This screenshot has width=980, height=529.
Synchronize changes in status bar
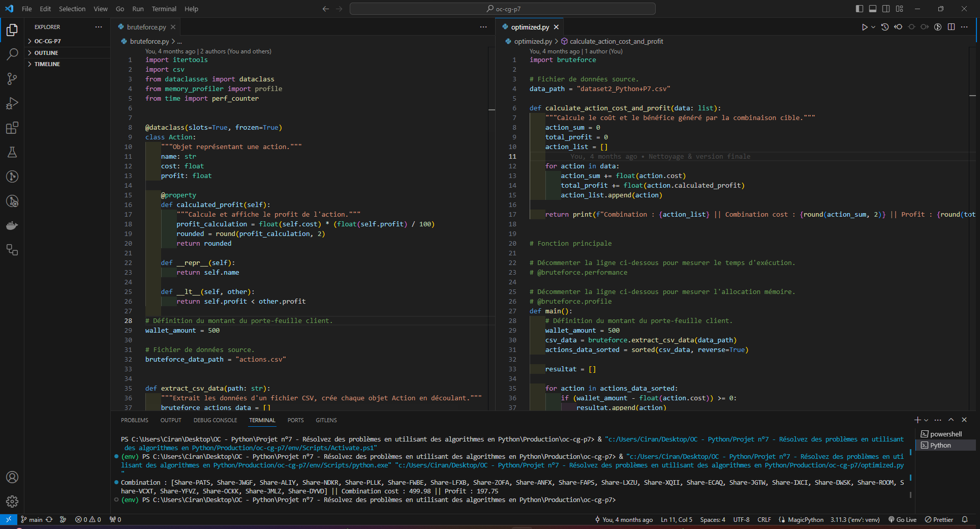click(x=49, y=519)
